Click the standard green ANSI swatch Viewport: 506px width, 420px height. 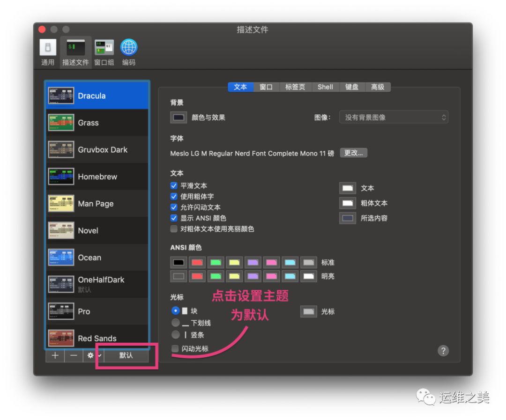(x=216, y=262)
